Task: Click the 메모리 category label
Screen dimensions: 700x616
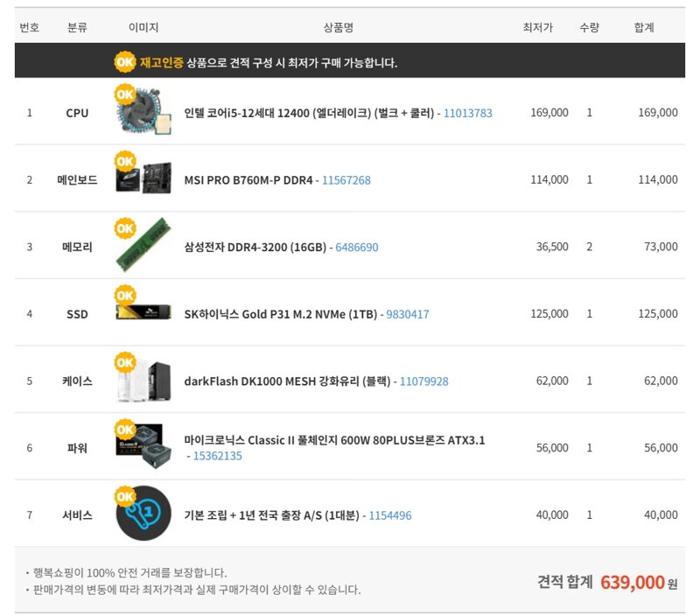Action: pyautogui.click(x=77, y=247)
